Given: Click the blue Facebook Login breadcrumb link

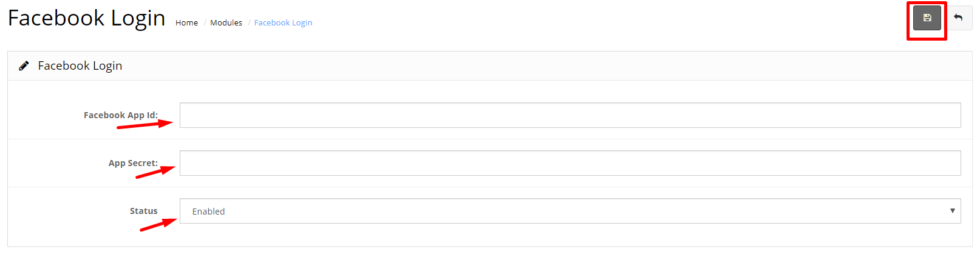Looking at the screenshot, I should point(283,22).
